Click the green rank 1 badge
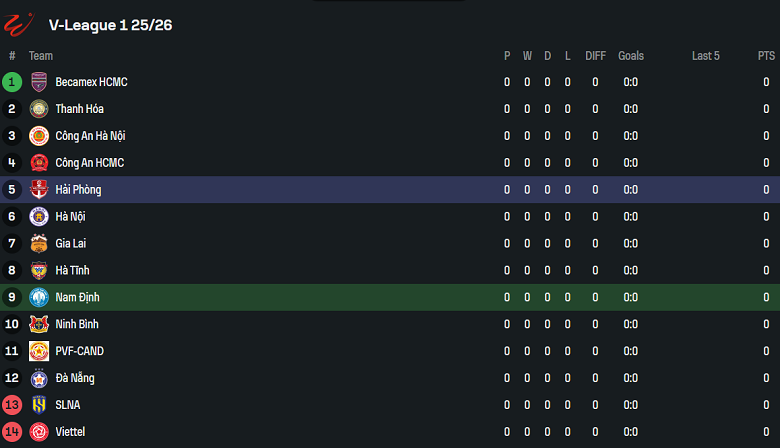Image resolution: width=780 pixels, height=448 pixels. (x=12, y=82)
